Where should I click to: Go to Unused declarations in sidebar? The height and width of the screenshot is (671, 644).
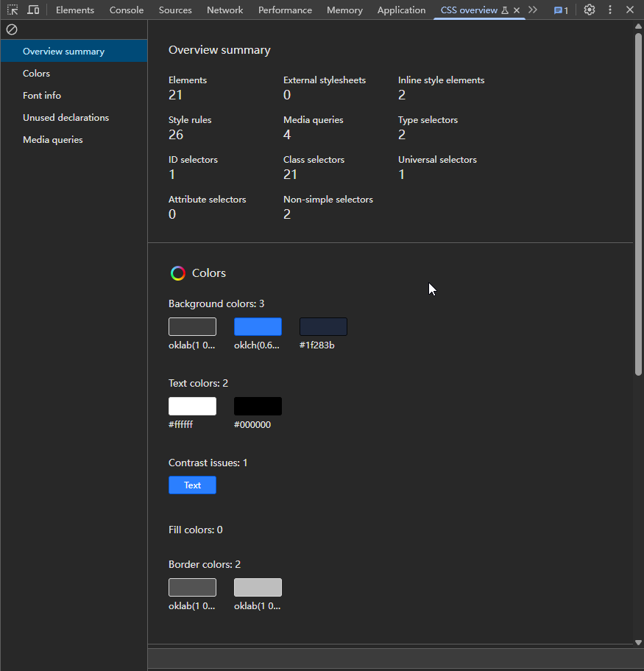click(66, 118)
